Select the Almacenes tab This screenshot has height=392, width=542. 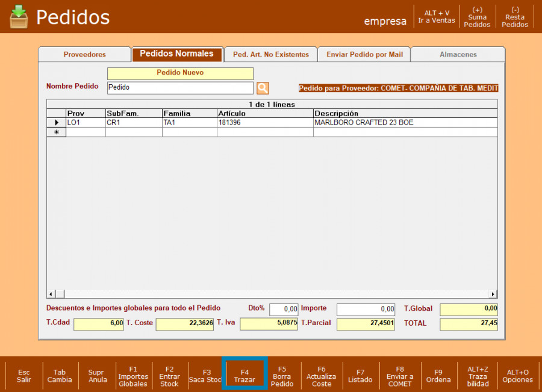pos(458,54)
